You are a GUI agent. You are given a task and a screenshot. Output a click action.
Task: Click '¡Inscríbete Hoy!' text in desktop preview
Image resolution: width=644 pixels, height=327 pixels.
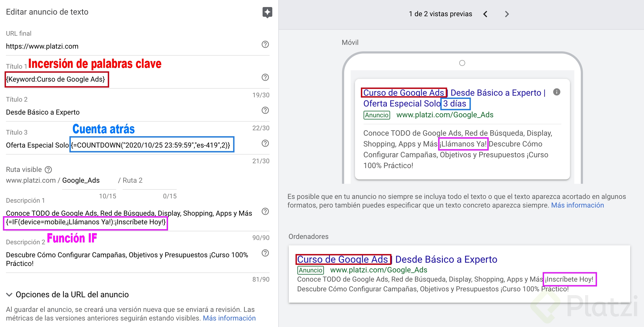pyautogui.click(x=569, y=279)
